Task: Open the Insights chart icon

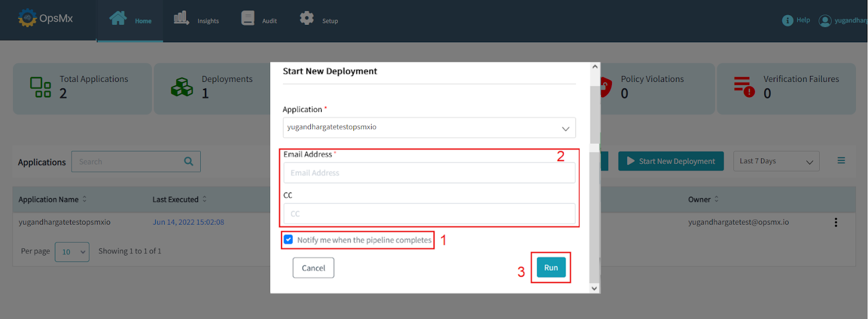Action: (181, 18)
